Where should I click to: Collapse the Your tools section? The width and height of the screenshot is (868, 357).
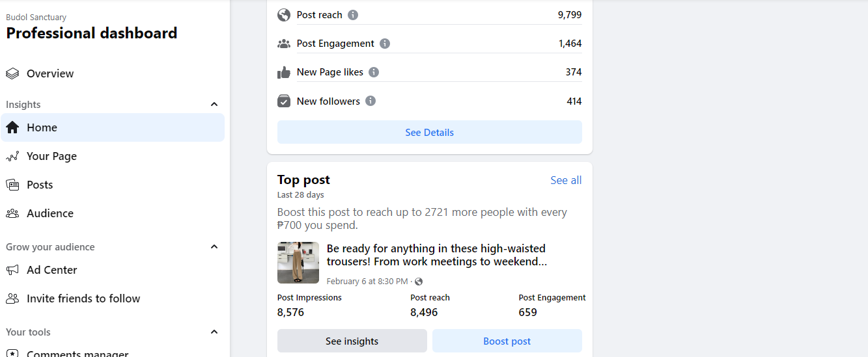[214, 332]
